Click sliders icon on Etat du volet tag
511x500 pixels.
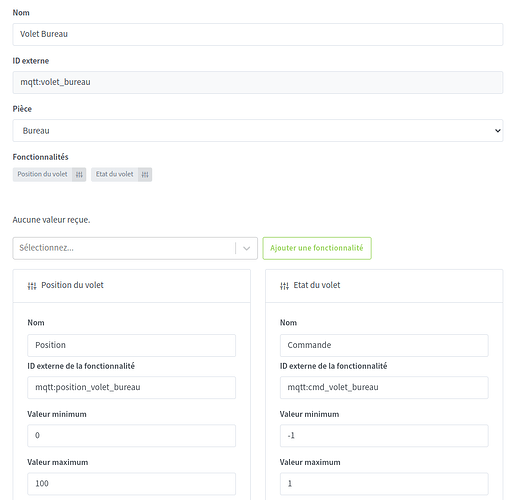(145, 175)
